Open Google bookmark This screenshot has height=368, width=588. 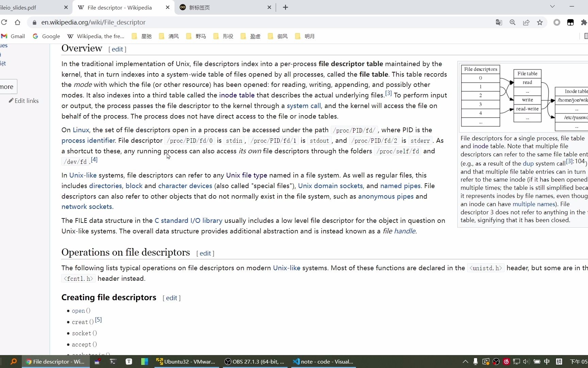46,36
